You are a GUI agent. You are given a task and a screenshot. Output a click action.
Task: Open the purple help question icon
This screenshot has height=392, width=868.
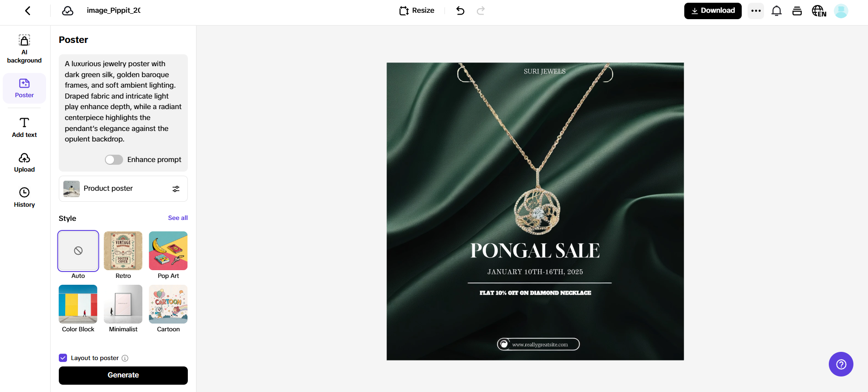[841, 364]
